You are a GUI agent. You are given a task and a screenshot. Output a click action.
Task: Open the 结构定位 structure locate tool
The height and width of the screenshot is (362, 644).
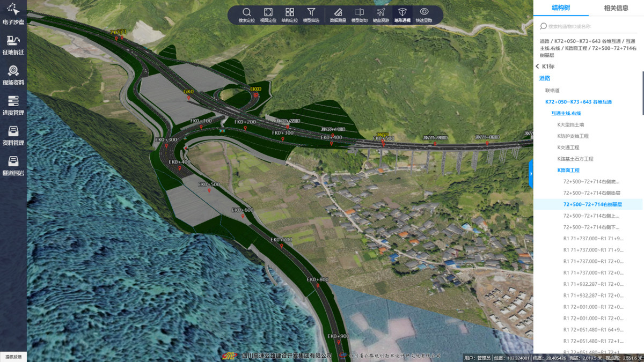pos(289,14)
